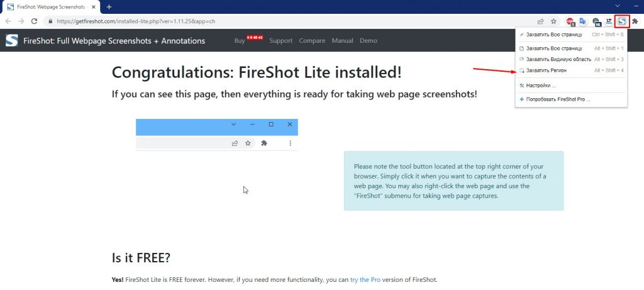Click the FireShot extension icon in toolbar
This screenshot has width=644, height=290.
(622, 21)
